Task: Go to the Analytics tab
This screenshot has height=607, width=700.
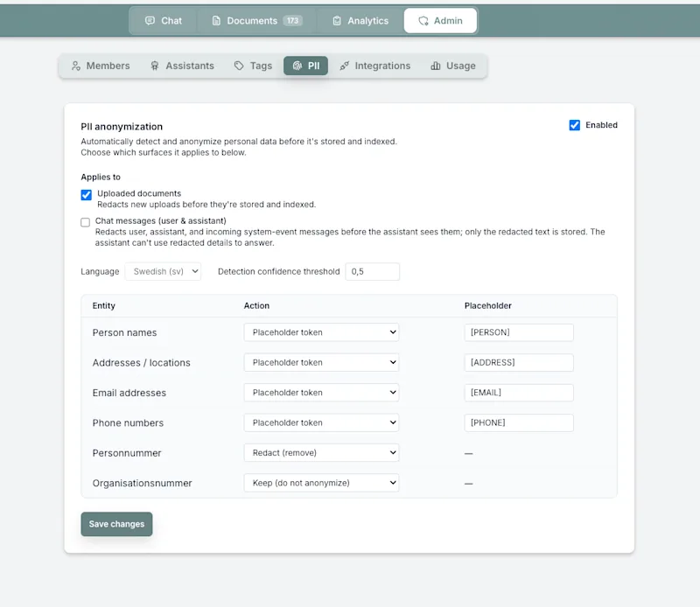Action: pos(360,20)
